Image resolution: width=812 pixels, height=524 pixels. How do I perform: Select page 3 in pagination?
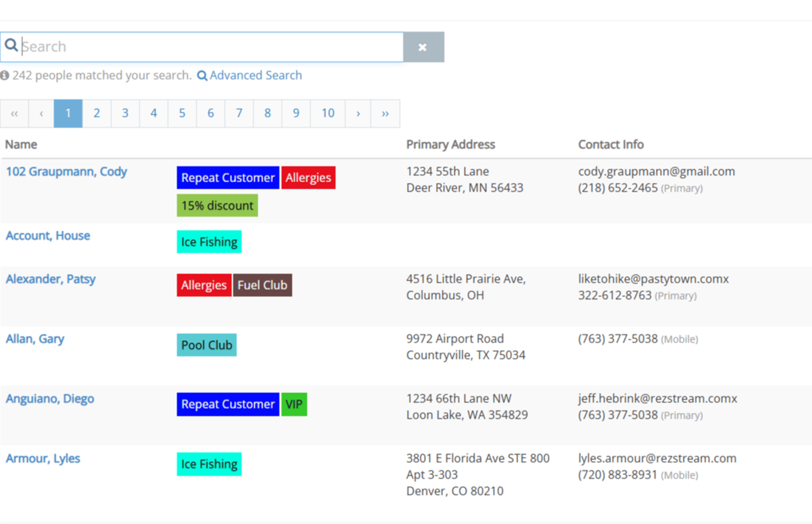125,113
